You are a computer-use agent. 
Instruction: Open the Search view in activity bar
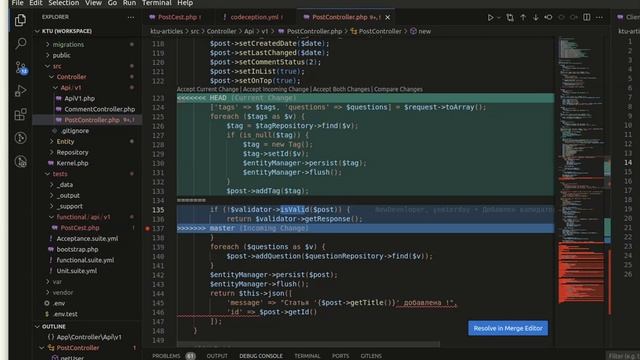click(20, 43)
